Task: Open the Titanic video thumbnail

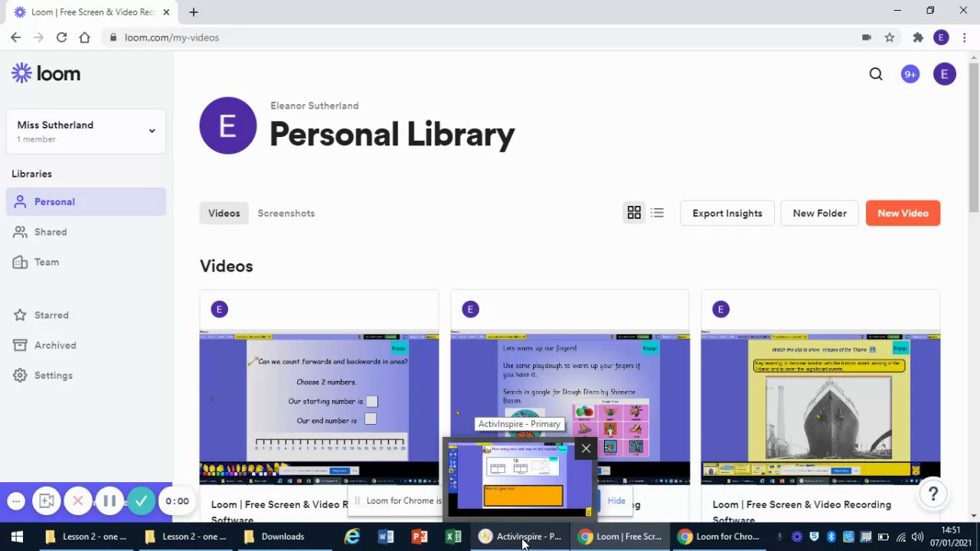Action: tap(820, 407)
